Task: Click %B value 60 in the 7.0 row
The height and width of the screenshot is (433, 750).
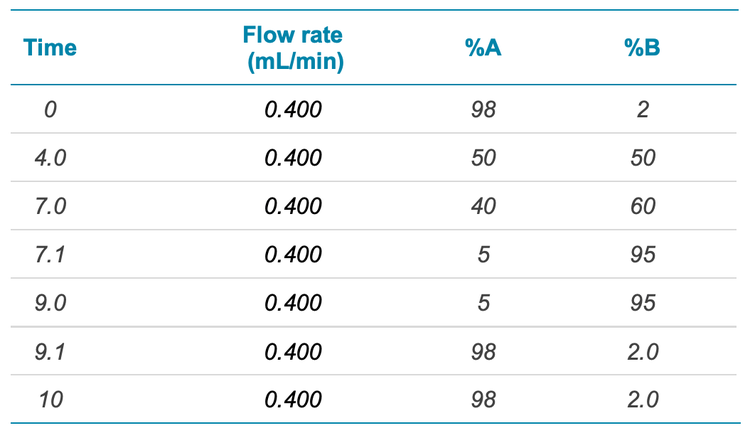Action: [643, 206]
